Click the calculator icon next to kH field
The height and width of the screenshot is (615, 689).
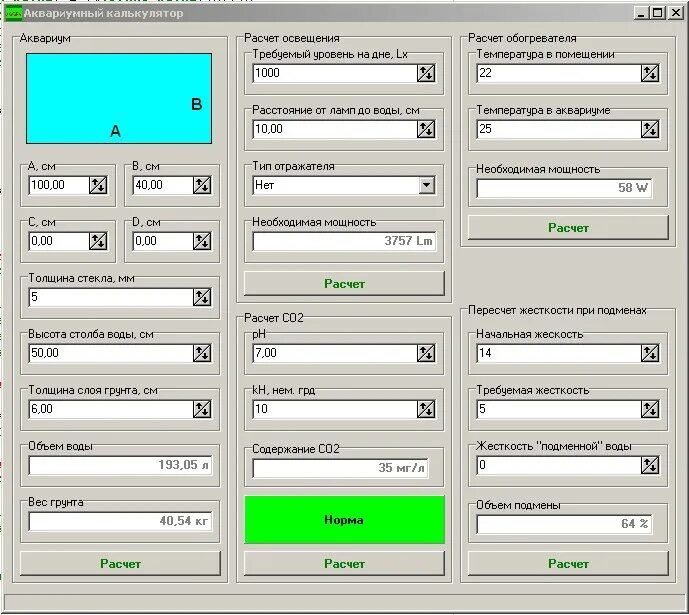[426, 409]
